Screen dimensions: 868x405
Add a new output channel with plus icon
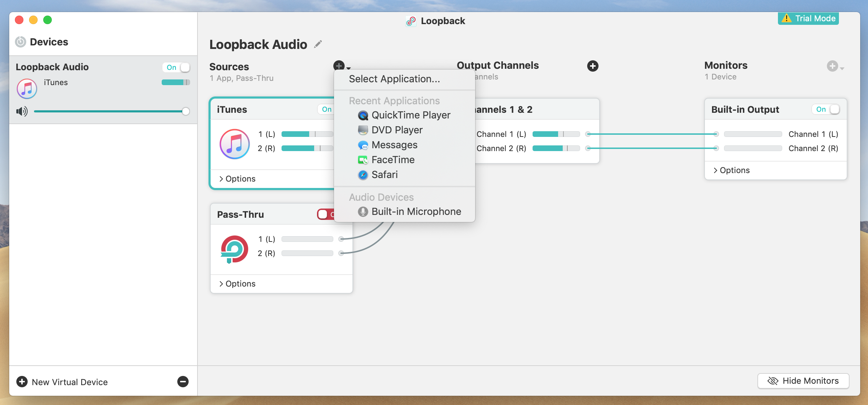coord(592,66)
